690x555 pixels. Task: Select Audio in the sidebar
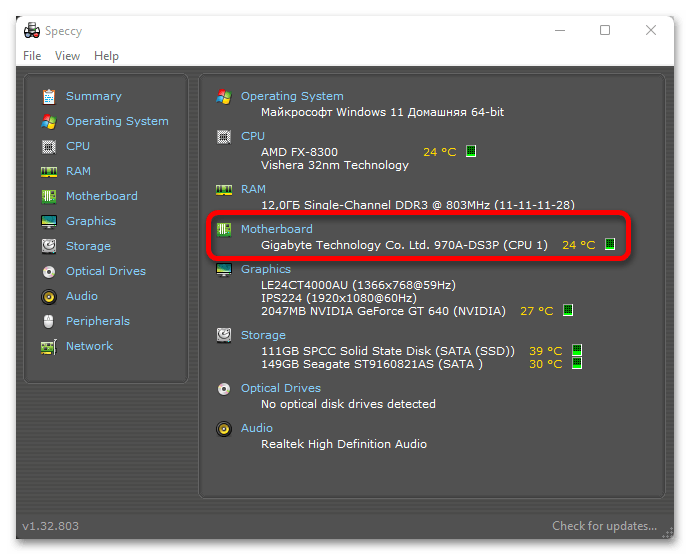pyautogui.click(x=82, y=296)
